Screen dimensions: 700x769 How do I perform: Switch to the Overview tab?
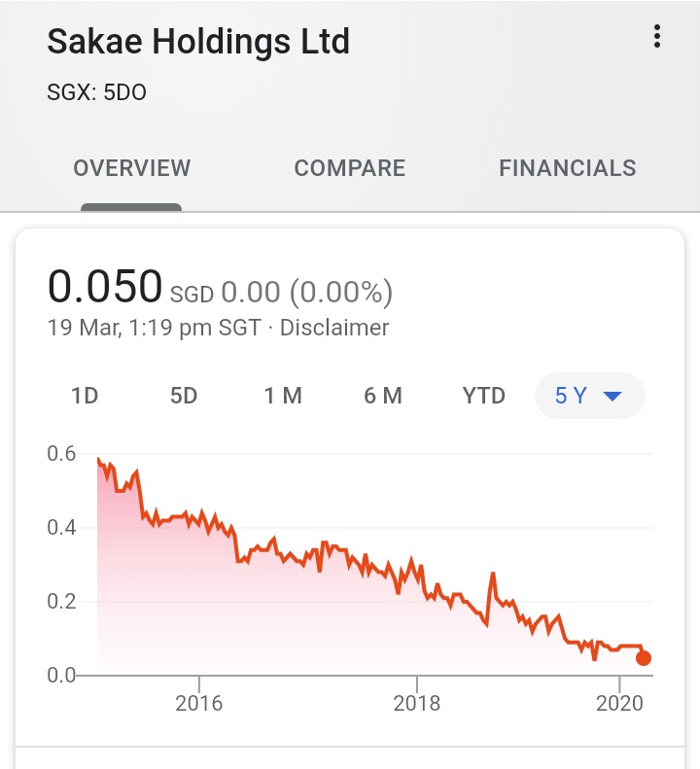pos(132,168)
